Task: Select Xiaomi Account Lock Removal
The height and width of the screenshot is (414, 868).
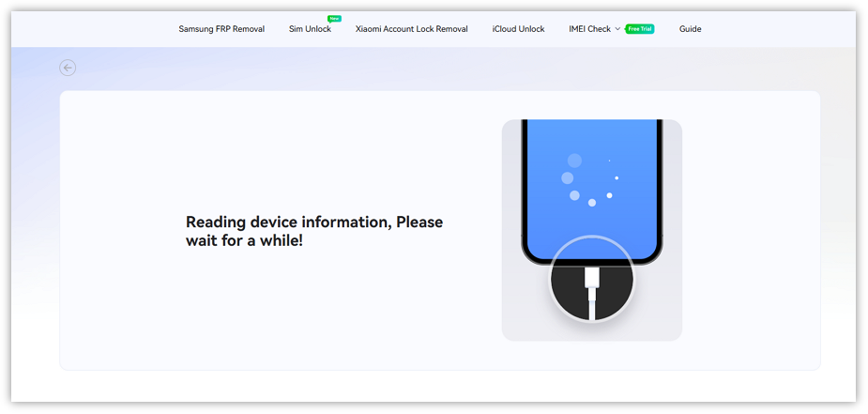Action: pyautogui.click(x=411, y=29)
